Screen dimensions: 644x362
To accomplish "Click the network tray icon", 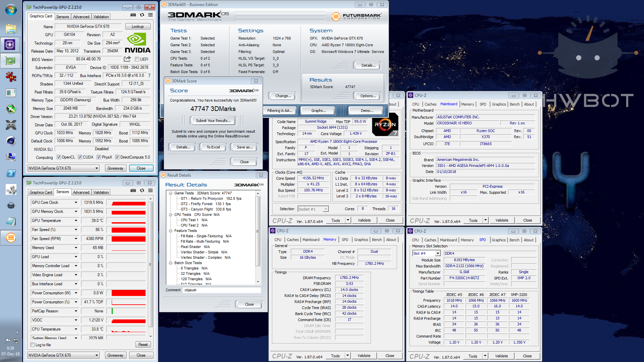I will pos(16,341).
